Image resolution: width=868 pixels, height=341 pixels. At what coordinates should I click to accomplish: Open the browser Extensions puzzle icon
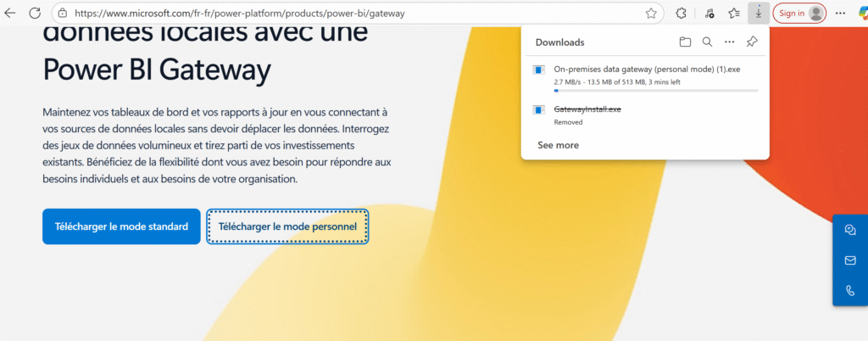coord(682,14)
